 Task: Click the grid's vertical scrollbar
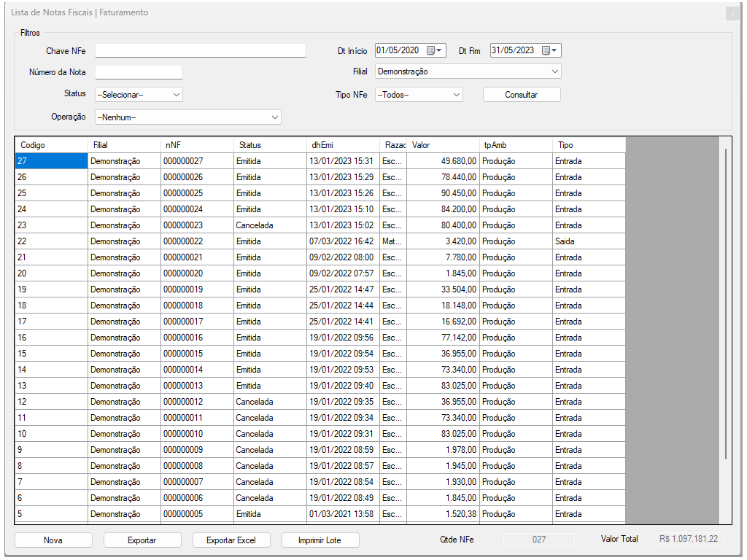point(725,303)
